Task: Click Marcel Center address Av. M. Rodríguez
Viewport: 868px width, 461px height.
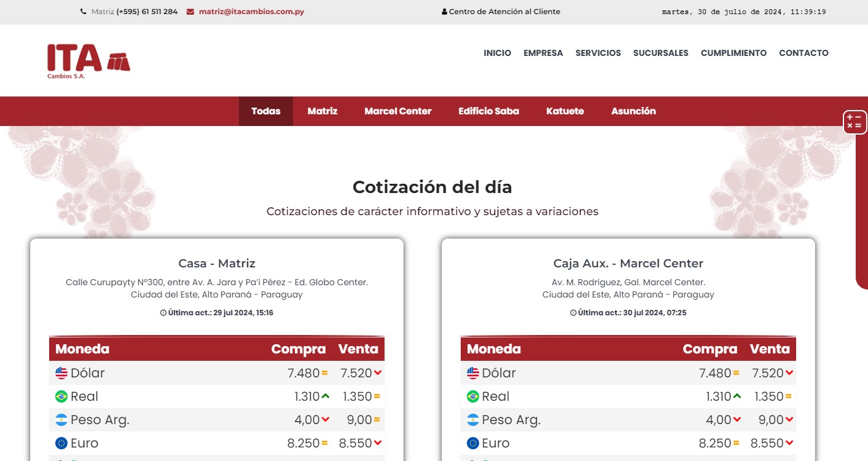Action: pyautogui.click(x=628, y=282)
